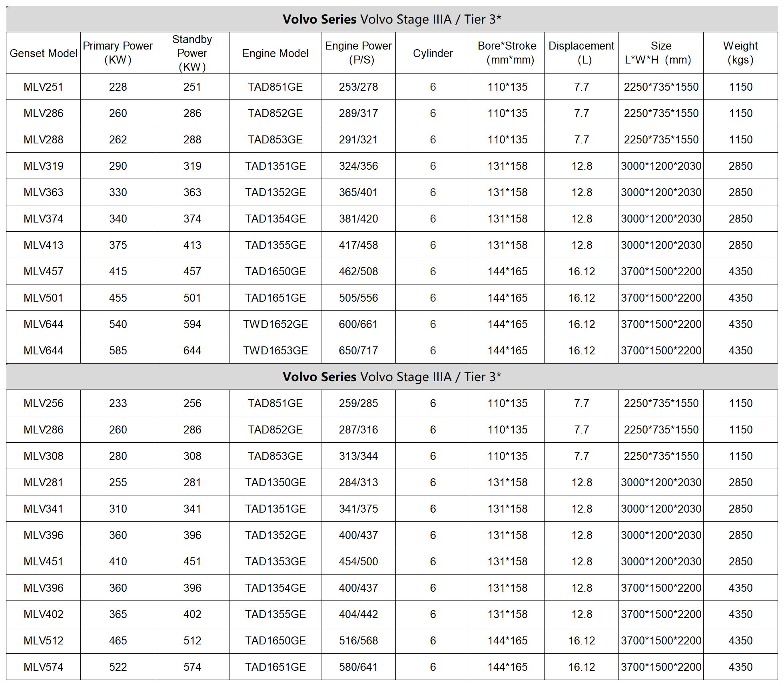
Task: Select the 'Cylinder' header cell
Action: click(x=433, y=53)
